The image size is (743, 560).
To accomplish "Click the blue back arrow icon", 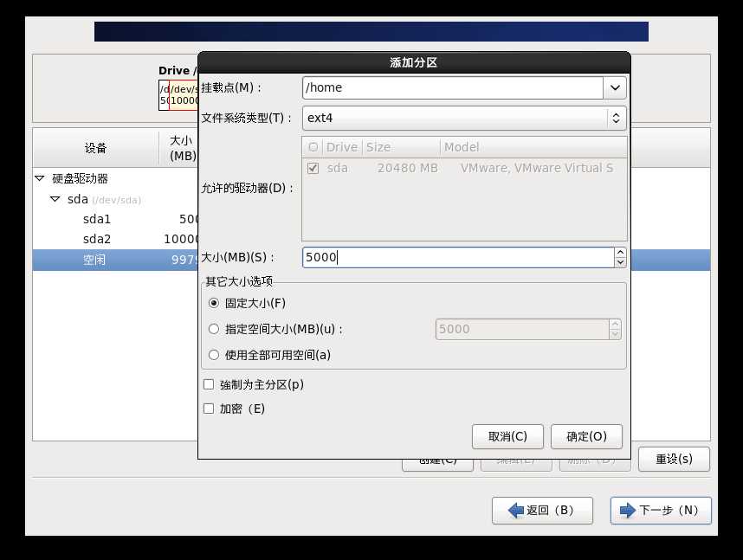I will pyautogui.click(x=515, y=511).
